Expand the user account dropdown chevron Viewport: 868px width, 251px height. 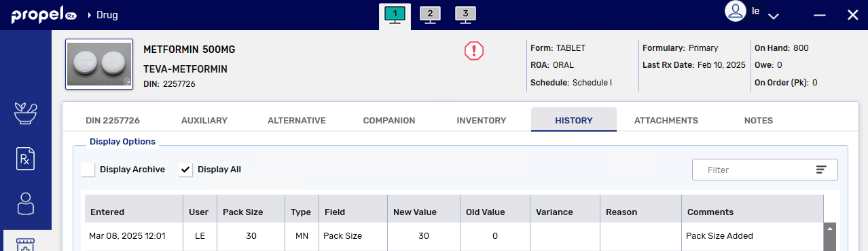773,15
